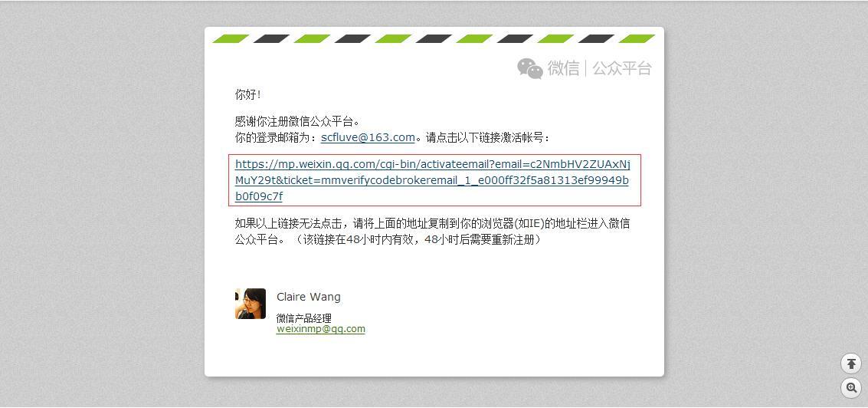
Task: Click the link's second line starting MuY29t&ticket
Action: 432,180
